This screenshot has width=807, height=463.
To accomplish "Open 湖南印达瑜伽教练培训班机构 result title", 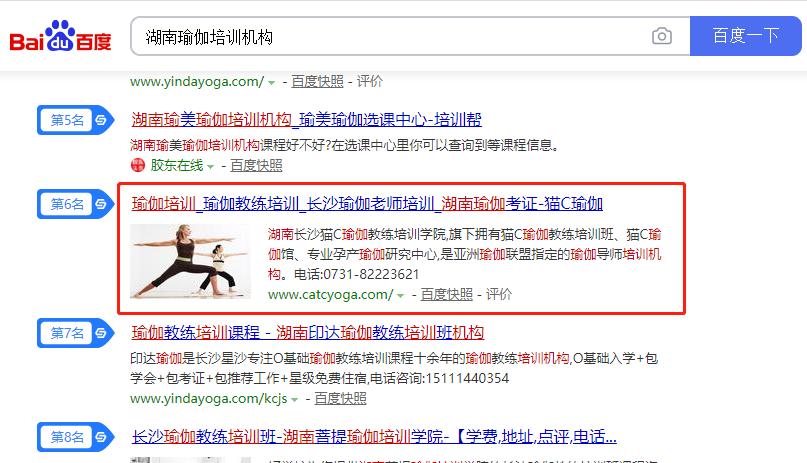I will point(307,332).
